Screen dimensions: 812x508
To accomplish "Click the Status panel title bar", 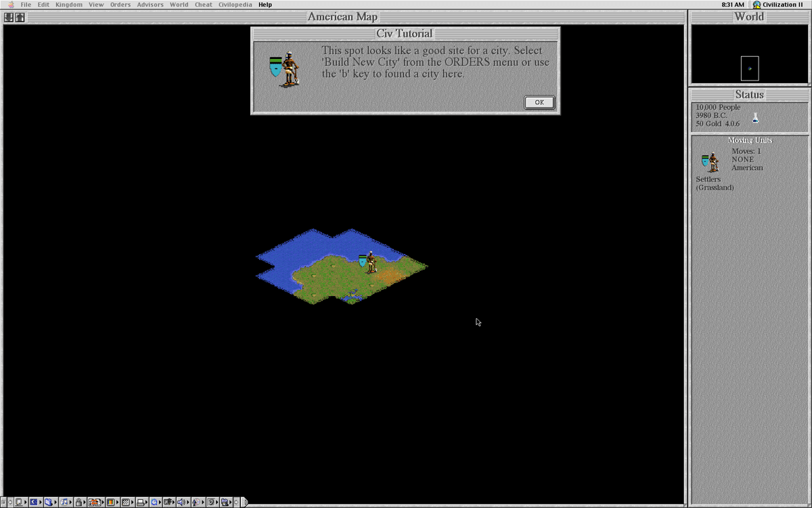I will [x=749, y=95].
